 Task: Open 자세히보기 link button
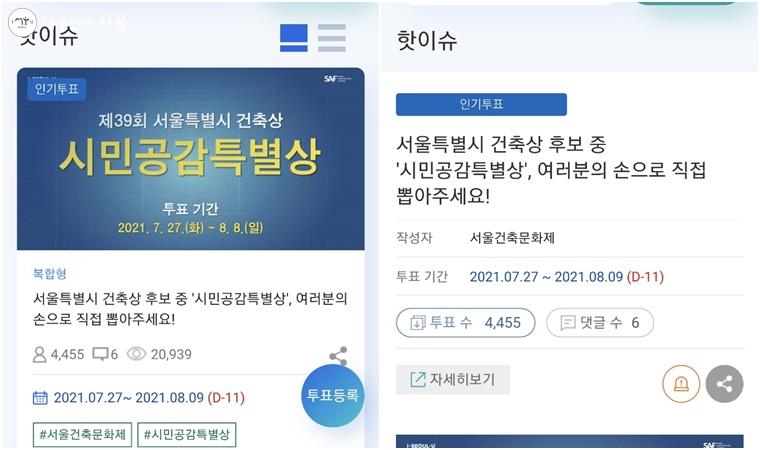coord(453,379)
